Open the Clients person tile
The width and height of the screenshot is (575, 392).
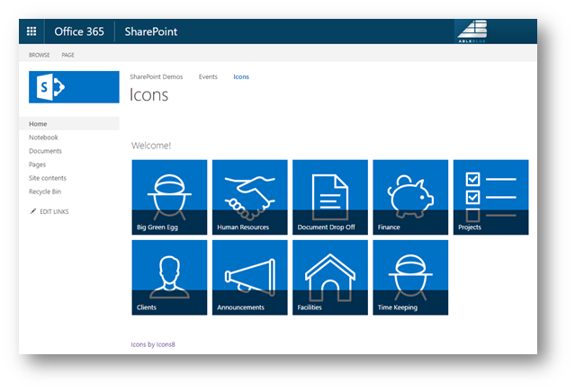169,277
